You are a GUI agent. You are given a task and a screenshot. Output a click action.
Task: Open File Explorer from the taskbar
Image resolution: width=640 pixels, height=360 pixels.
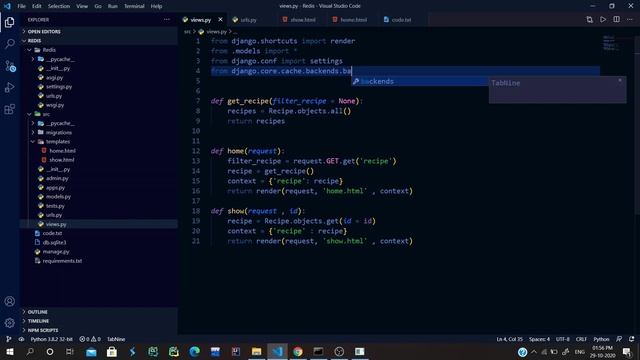click(x=256, y=351)
